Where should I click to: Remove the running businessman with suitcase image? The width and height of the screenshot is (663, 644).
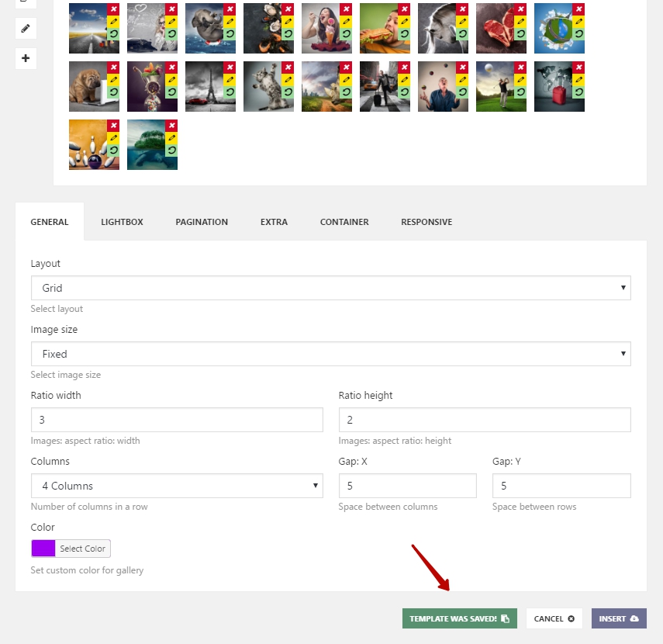click(404, 68)
